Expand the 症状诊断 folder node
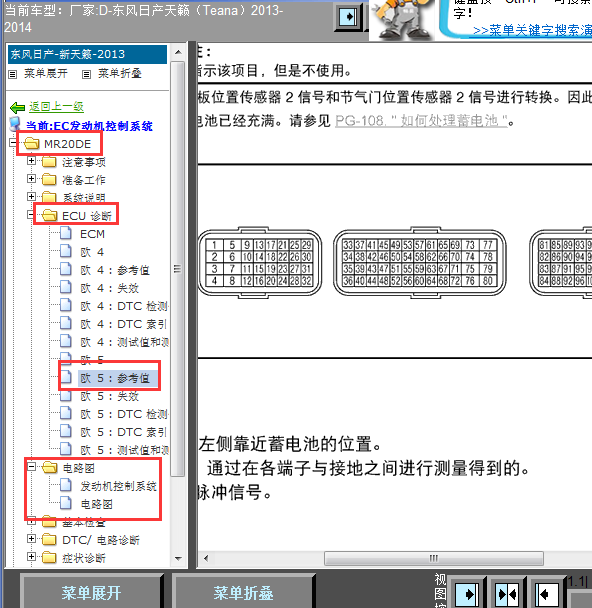The image size is (592, 608). (31, 556)
